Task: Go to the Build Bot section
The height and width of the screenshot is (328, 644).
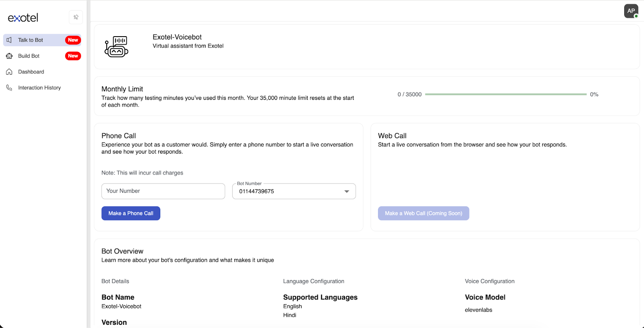Action: pos(42,56)
